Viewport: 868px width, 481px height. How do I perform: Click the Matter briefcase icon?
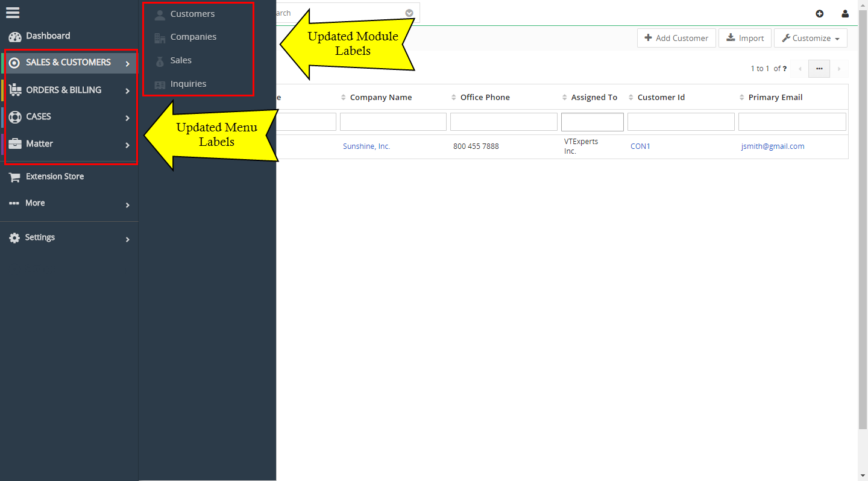point(15,143)
